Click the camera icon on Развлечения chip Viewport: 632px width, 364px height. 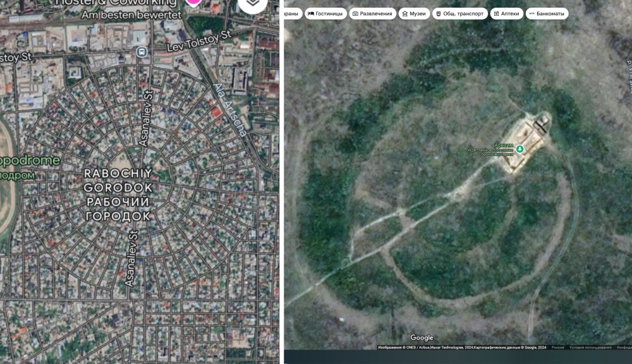tap(355, 14)
